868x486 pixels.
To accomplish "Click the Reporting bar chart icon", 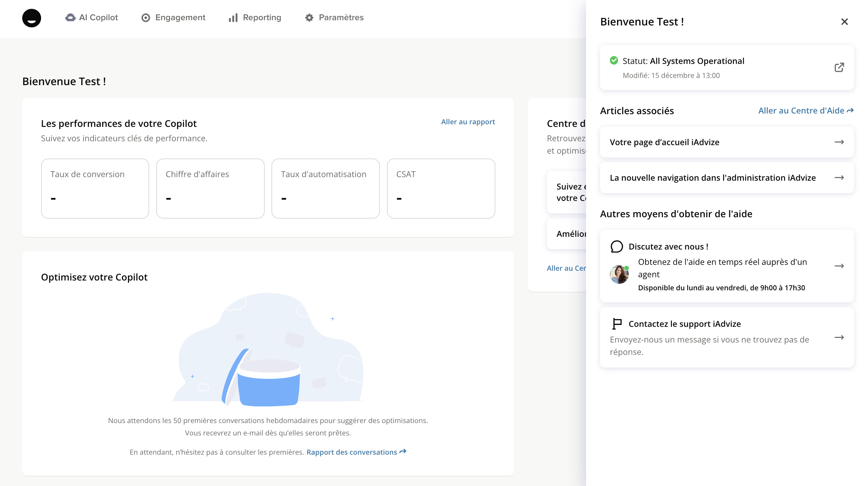I will (233, 18).
